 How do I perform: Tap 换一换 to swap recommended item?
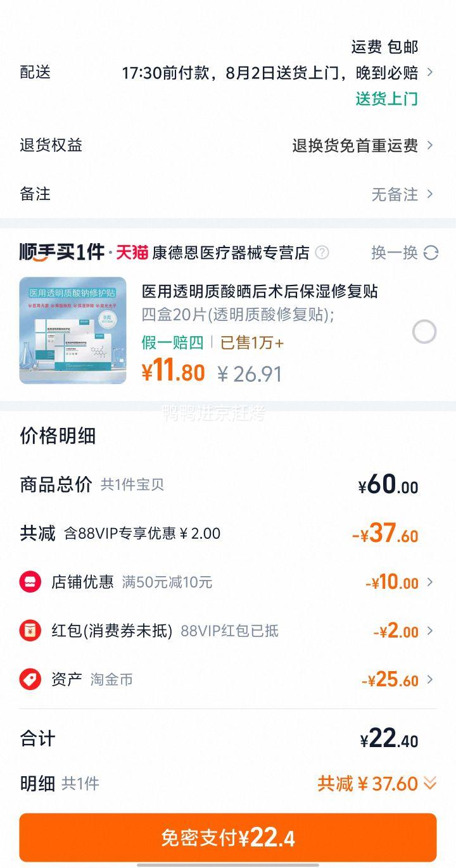[x=395, y=253]
